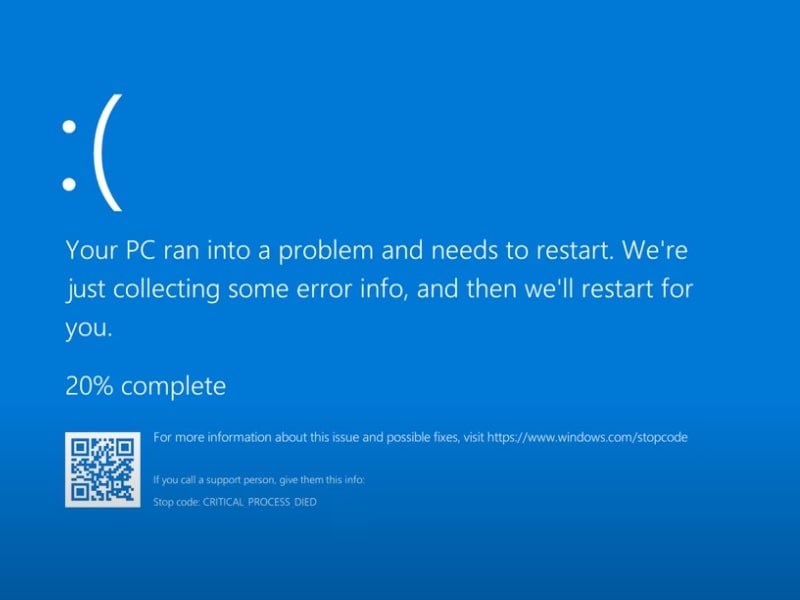Click the parenthesis mouth of the sad face
Viewport: 800px width, 600px height.
tap(108, 153)
